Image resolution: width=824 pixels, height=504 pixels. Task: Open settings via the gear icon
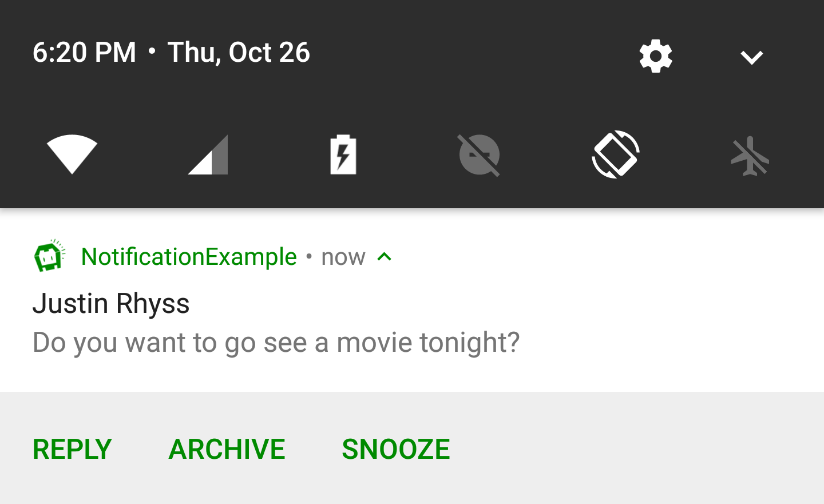(x=656, y=56)
